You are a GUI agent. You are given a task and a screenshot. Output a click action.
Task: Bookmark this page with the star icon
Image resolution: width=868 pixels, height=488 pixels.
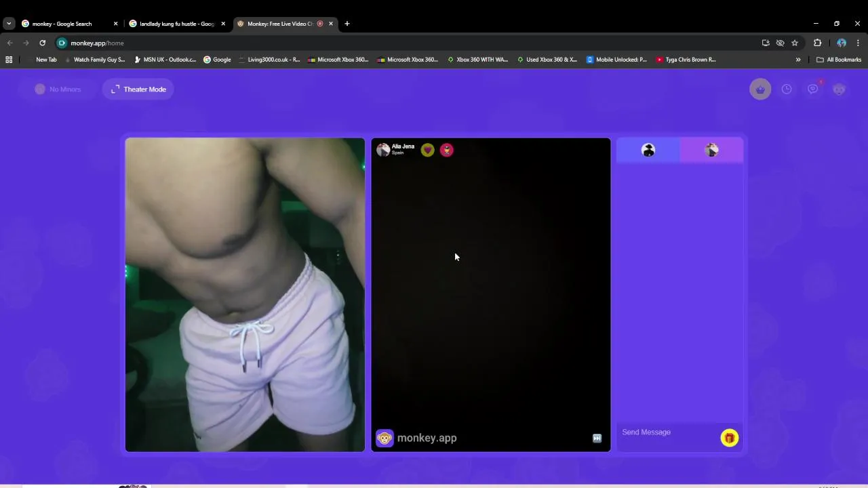click(795, 43)
